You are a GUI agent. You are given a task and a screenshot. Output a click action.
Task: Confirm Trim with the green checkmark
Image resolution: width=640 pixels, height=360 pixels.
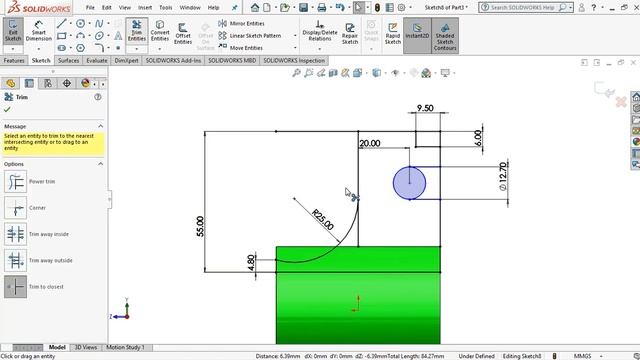7,109
